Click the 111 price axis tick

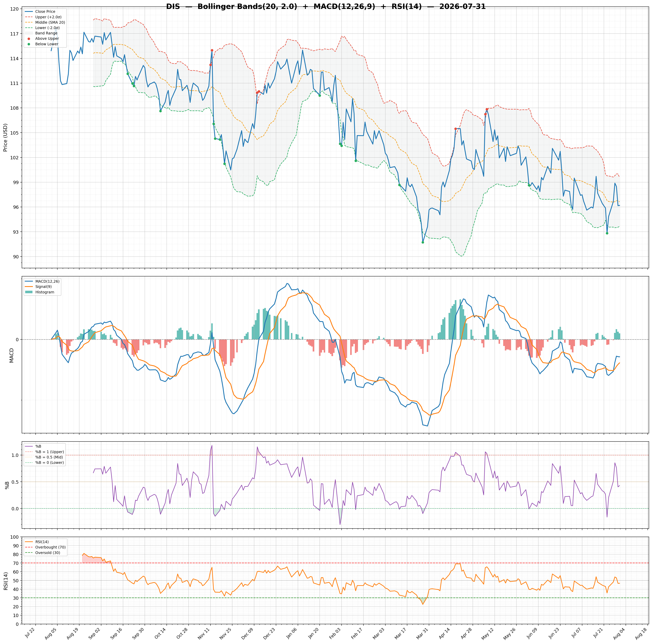point(14,83)
